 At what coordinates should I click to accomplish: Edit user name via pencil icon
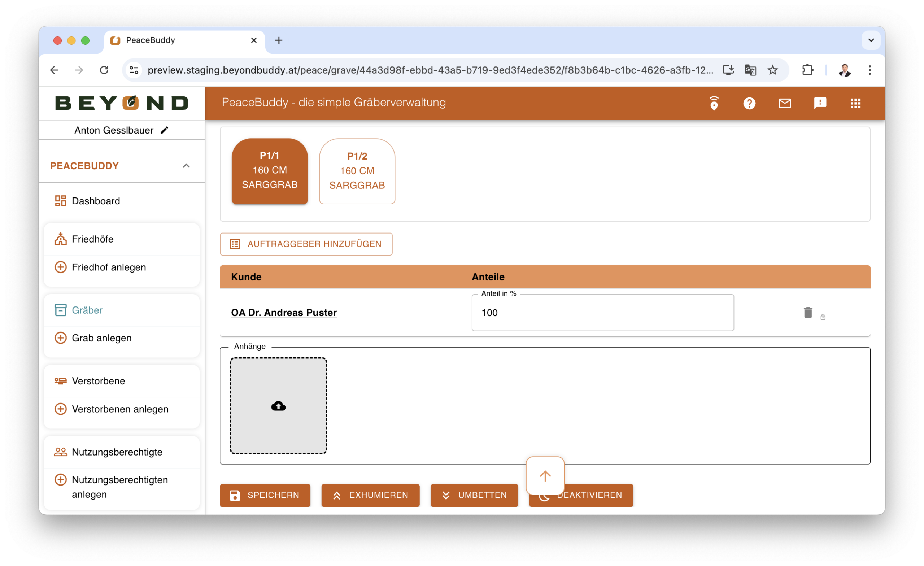[164, 130]
